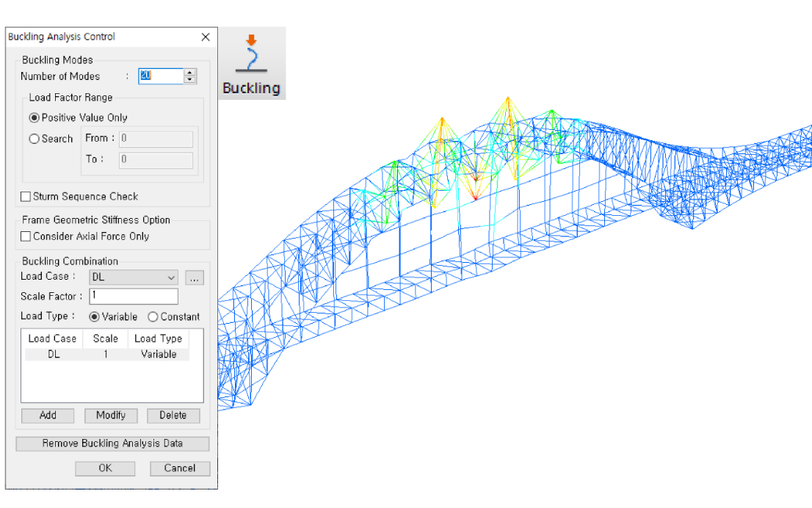Decrease Number of Modes with down arrow
This screenshot has width=812, height=508.
[190, 79]
